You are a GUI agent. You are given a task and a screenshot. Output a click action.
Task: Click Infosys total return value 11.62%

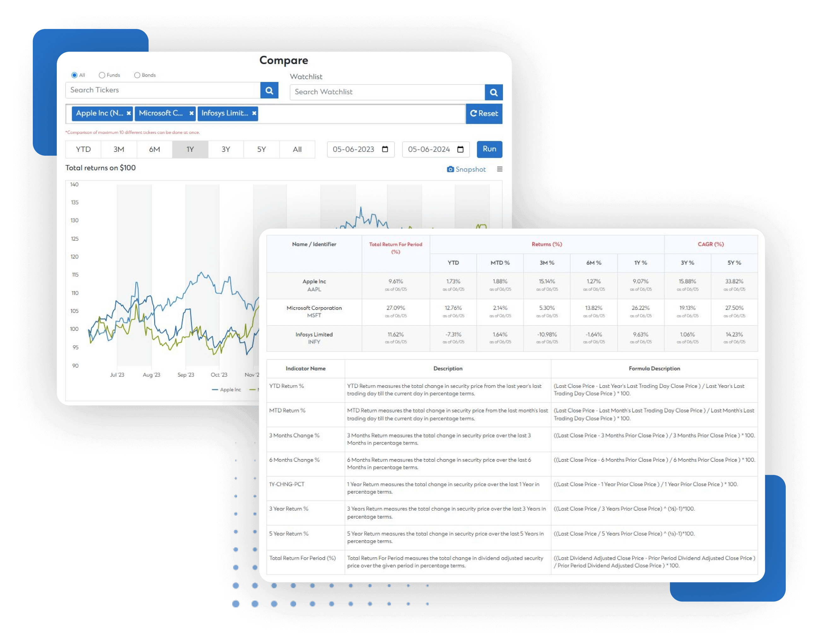point(395,334)
